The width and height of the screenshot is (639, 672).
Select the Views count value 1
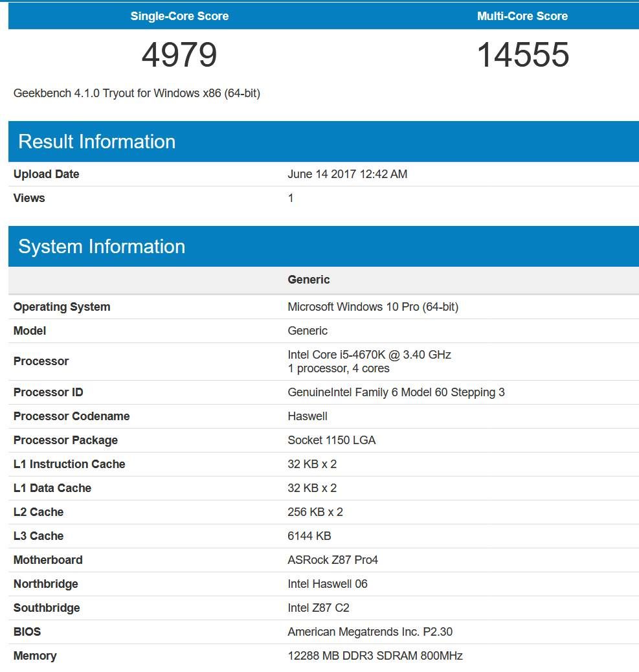(x=291, y=198)
